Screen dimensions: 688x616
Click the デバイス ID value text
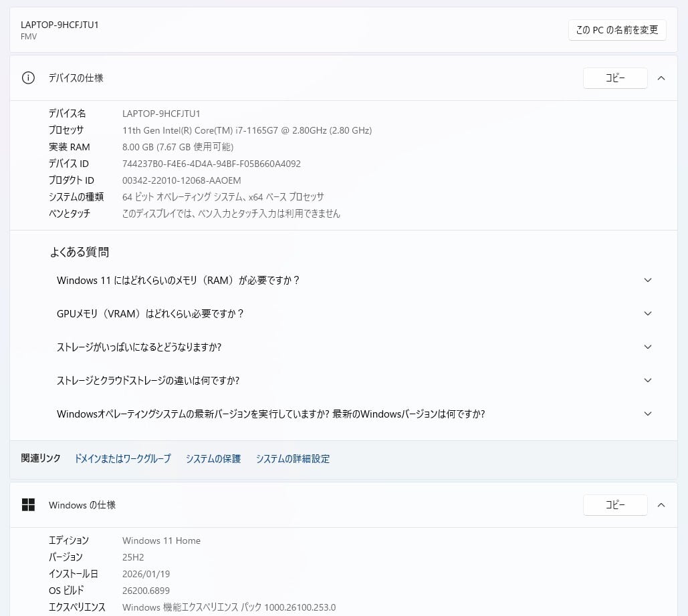point(211,164)
